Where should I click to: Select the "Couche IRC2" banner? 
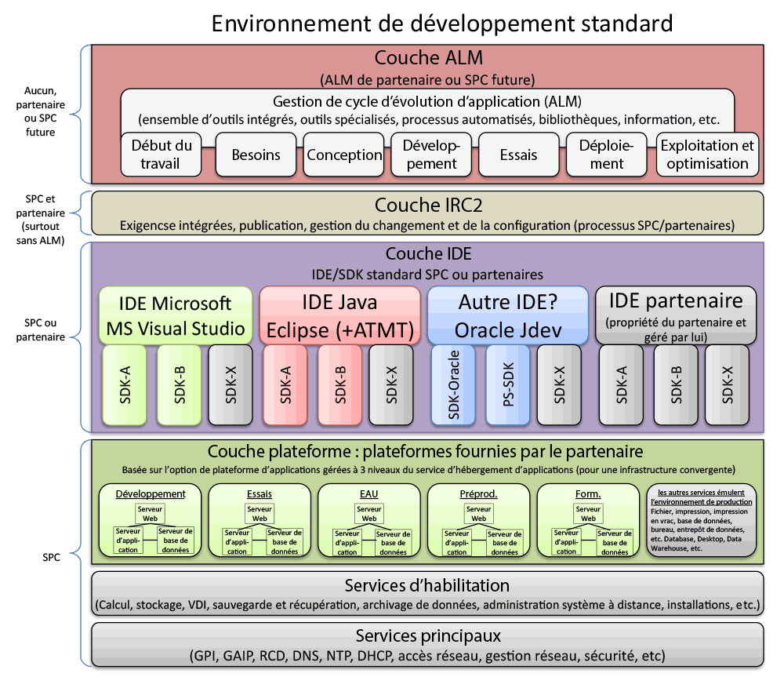(428, 214)
